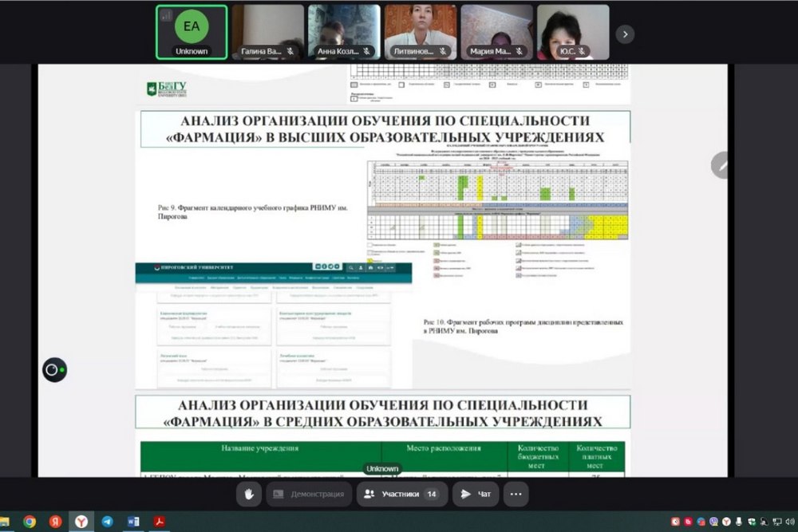Click signal strength icon on EA tile
The height and width of the screenshot is (532, 798).
pos(166,16)
